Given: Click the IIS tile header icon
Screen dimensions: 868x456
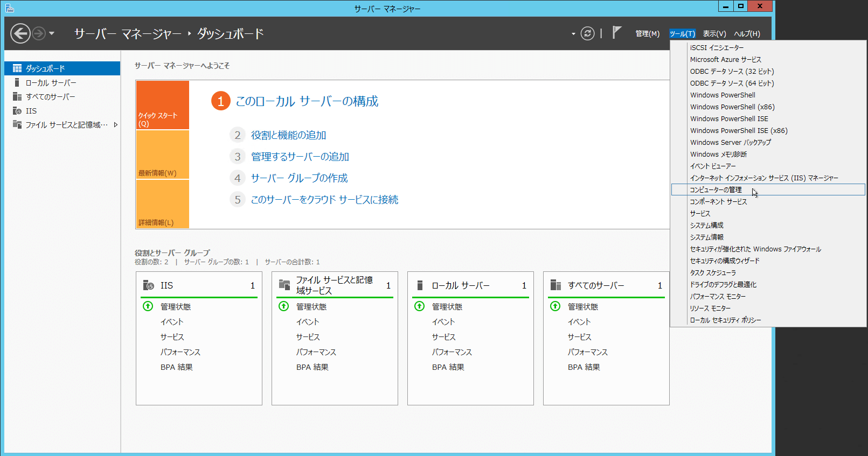Looking at the screenshot, I should [x=149, y=285].
